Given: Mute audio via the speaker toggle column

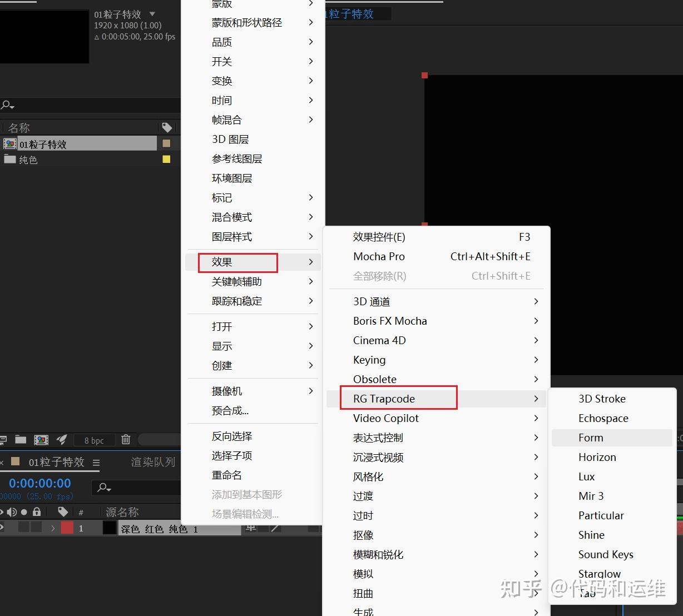Looking at the screenshot, I should [13, 511].
